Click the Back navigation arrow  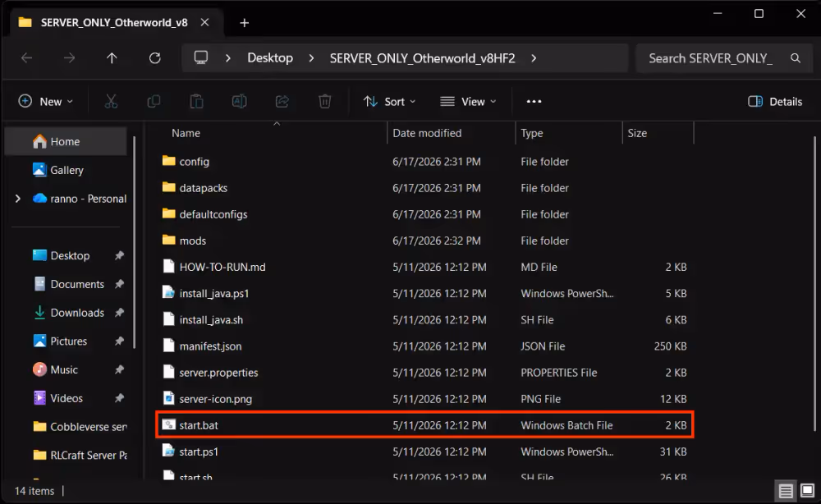point(27,58)
